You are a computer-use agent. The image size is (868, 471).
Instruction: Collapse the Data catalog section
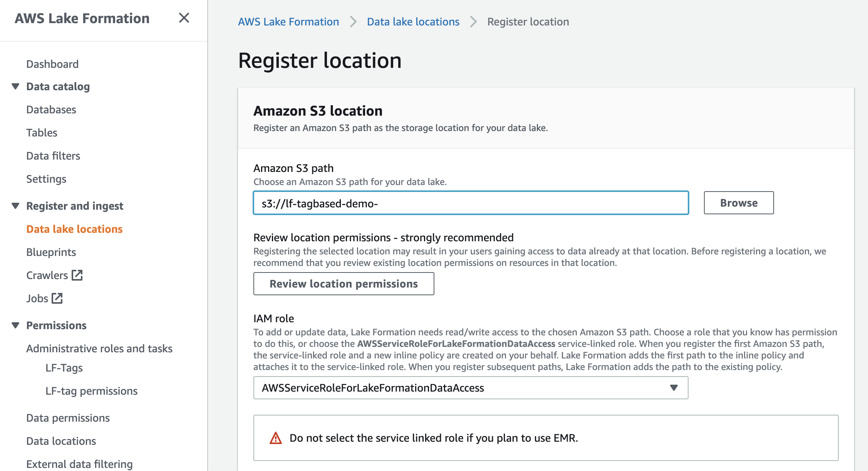(15, 86)
